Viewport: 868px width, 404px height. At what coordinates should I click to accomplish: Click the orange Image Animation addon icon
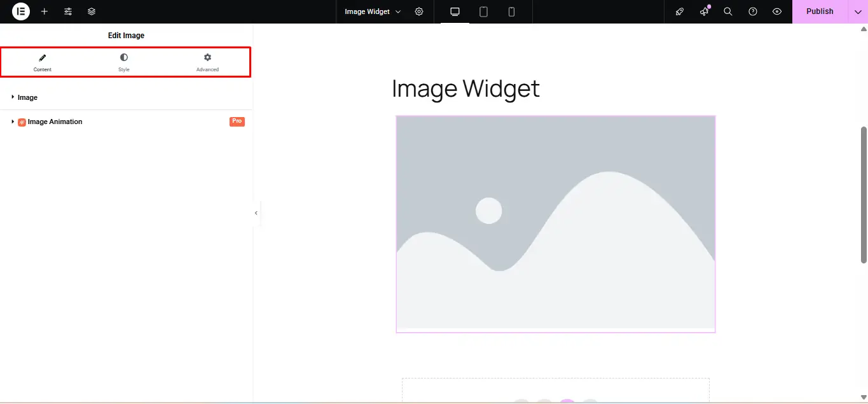[x=22, y=122]
